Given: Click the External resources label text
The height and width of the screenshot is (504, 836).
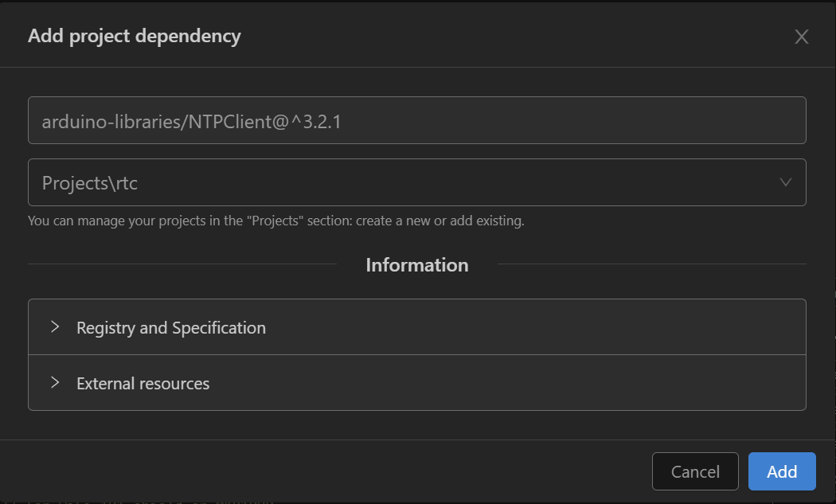Looking at the screenshot, I should coord(143,384).
